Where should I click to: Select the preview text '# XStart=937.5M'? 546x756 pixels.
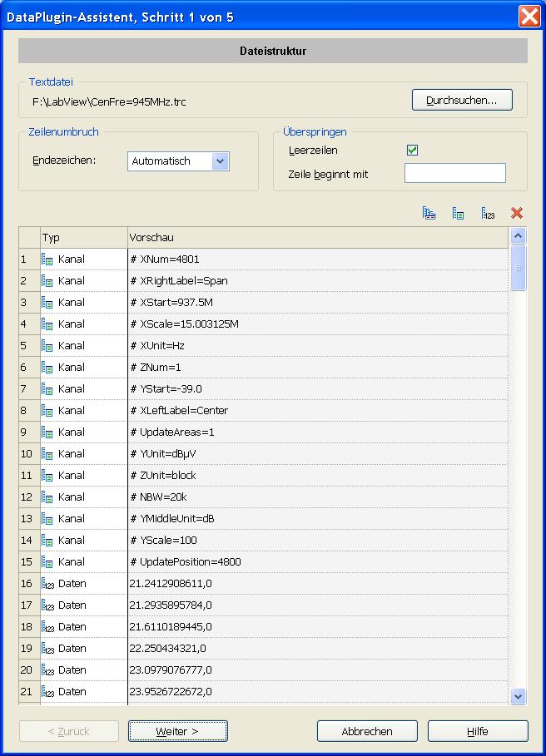coord(171,303)
